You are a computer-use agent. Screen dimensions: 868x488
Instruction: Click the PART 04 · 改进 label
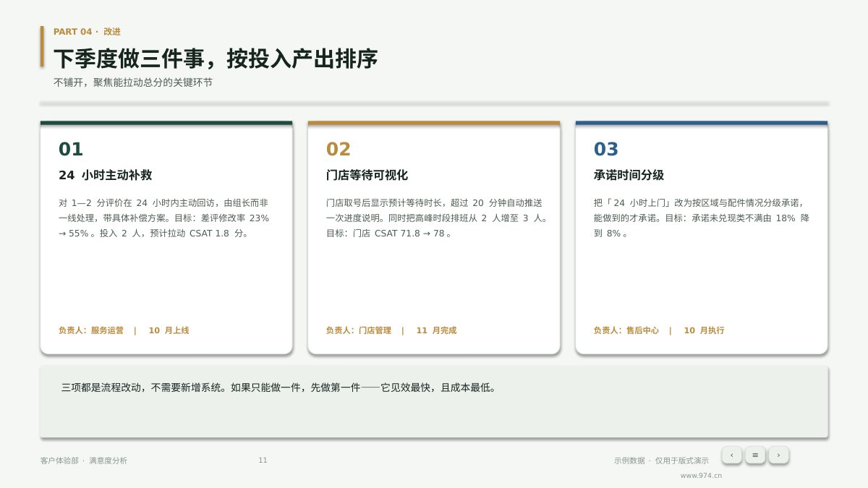pyautogui.click(x=87, y=32)
